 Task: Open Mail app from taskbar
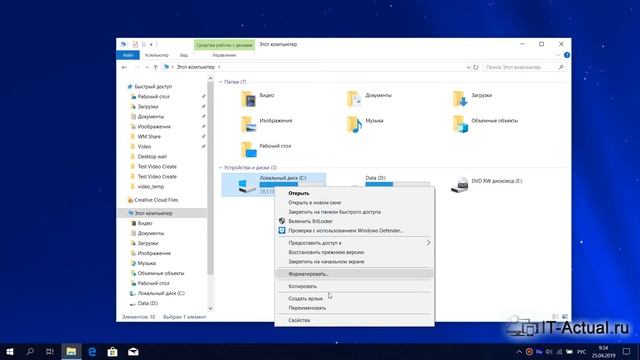click(x=133, y=351)
